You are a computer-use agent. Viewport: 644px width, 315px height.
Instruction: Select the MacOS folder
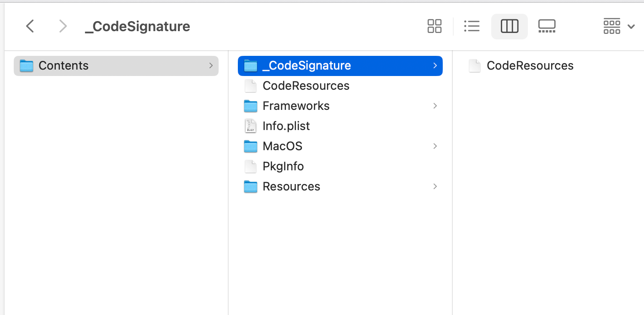point(282,146)
